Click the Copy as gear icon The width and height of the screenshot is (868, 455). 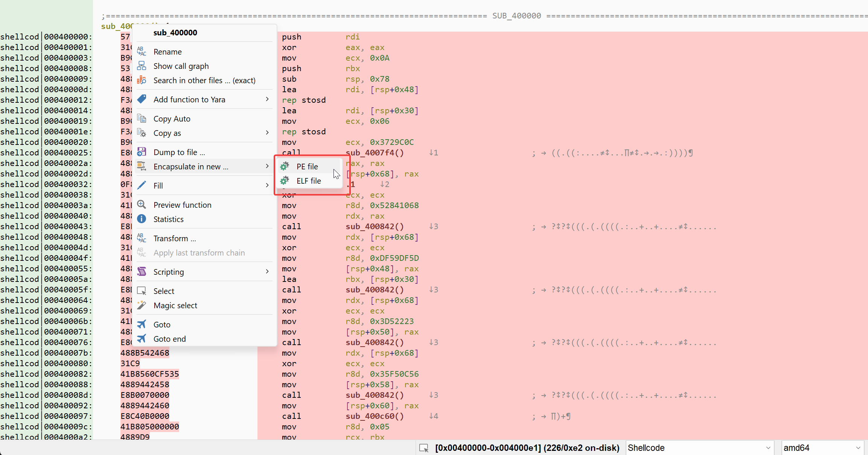coord(142,133)
